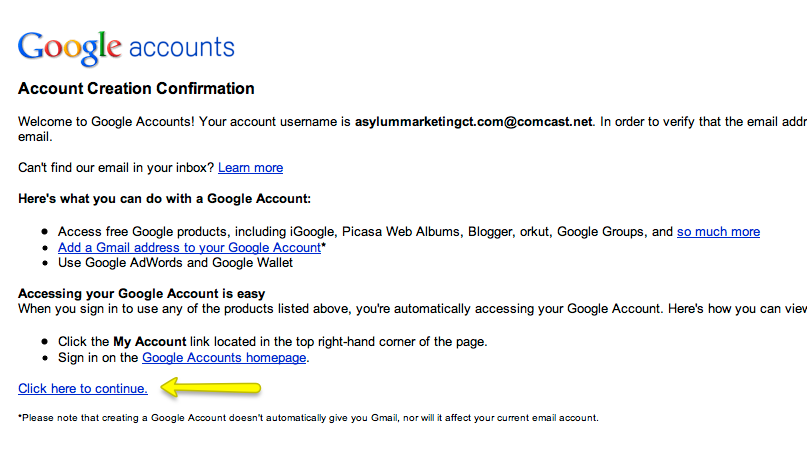Open "Add a Gmail address" link
Viewport: 807px width, 464px height.
pos(189,247)
